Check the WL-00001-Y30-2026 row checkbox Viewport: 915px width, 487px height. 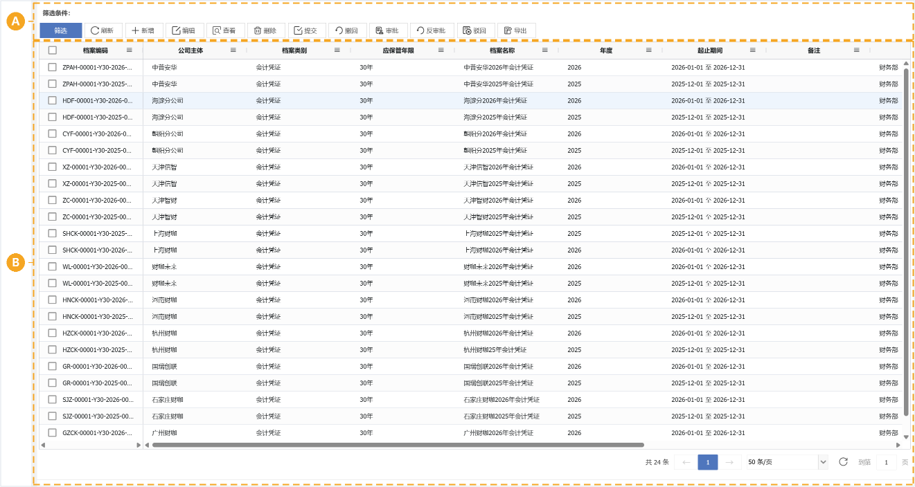tap(53, 267)
